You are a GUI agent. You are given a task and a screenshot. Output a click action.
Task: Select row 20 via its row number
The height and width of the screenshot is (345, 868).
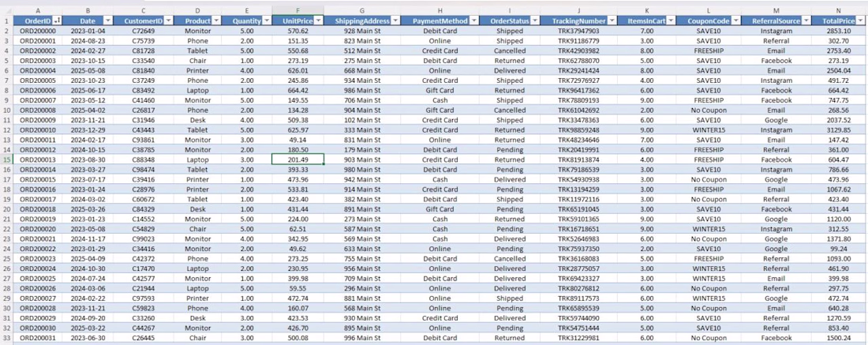click(6, 209)
